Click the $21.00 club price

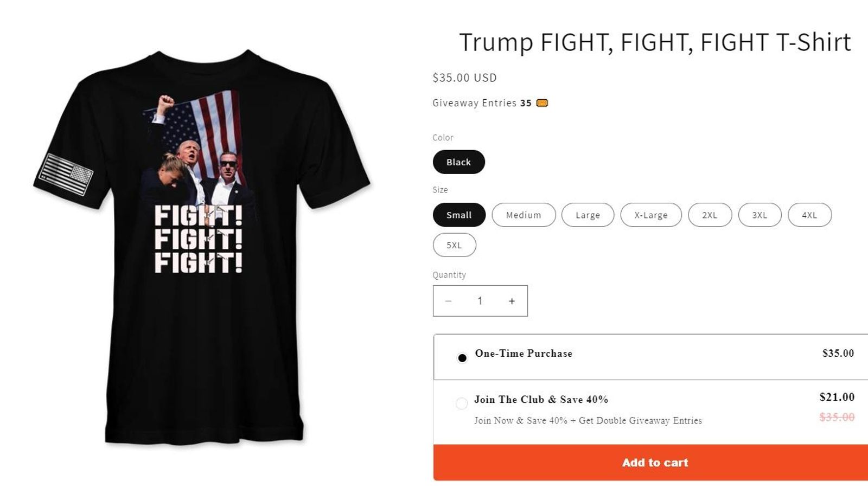pyautogui.click(x=837, y=397)
